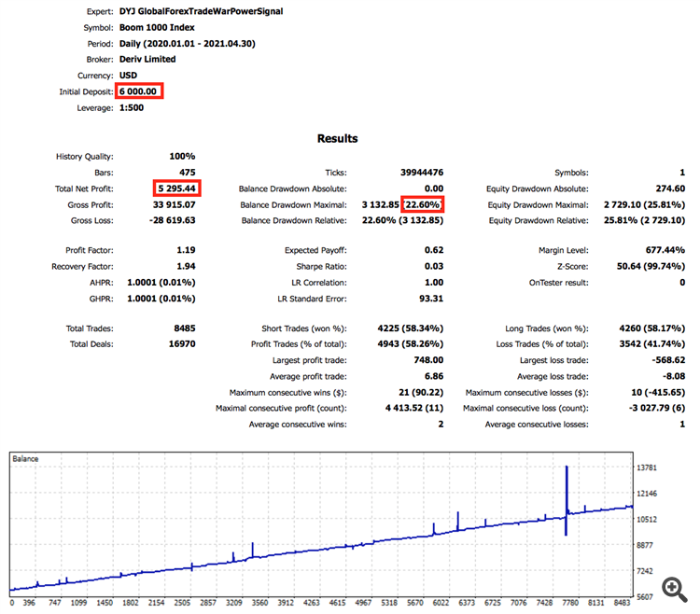
Task: Click the Sharpe Ratio value 0.03
Action: tap(434, 266)
